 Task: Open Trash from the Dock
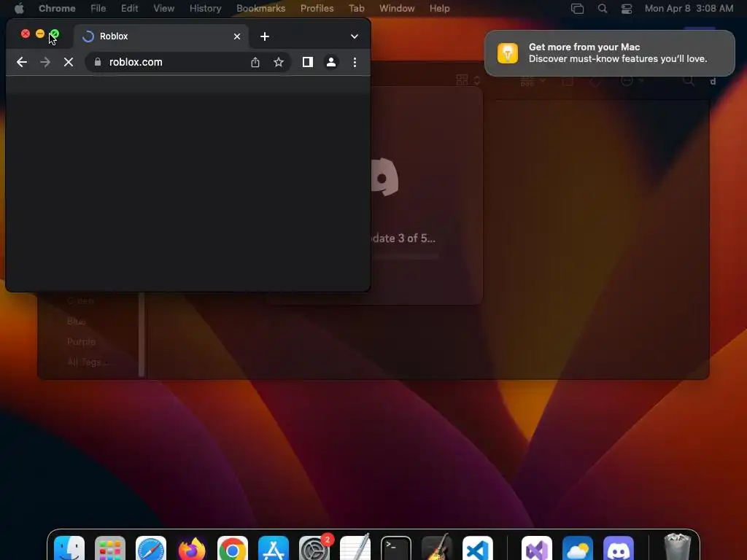(678, 548)
